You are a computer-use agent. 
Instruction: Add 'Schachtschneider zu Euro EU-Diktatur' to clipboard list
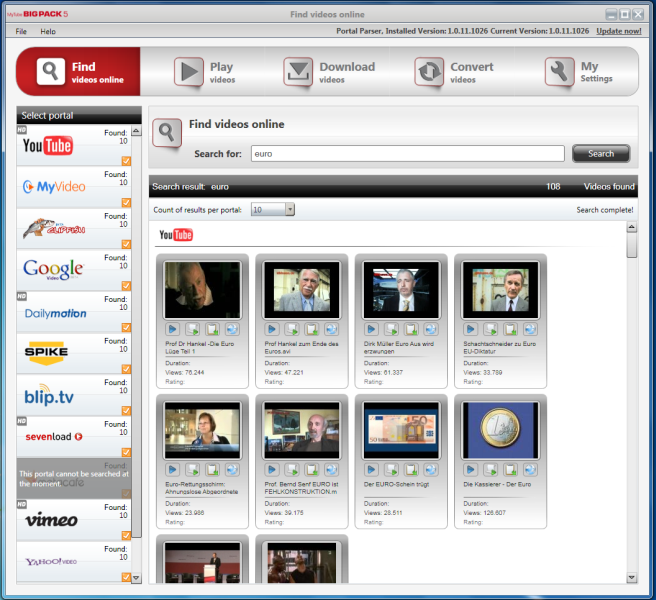coord(511,329)
